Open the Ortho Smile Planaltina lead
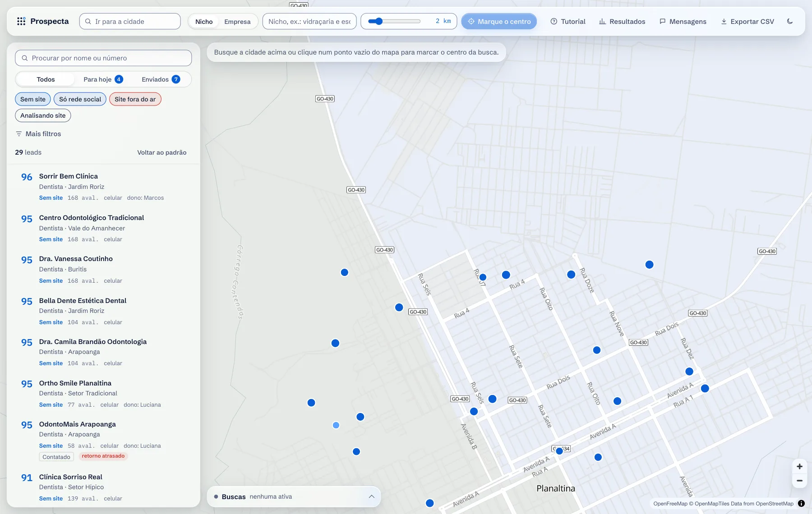The image size is (812, 514). [103, 394]
